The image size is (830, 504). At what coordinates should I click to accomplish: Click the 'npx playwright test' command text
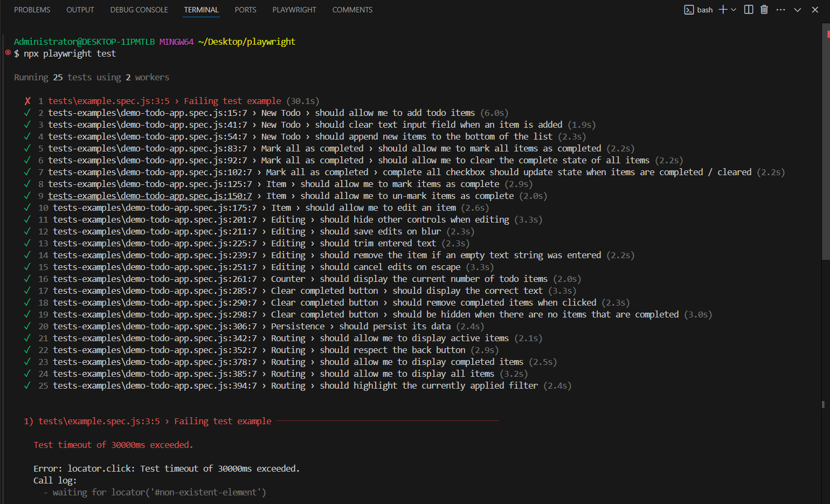pos(70,53)
